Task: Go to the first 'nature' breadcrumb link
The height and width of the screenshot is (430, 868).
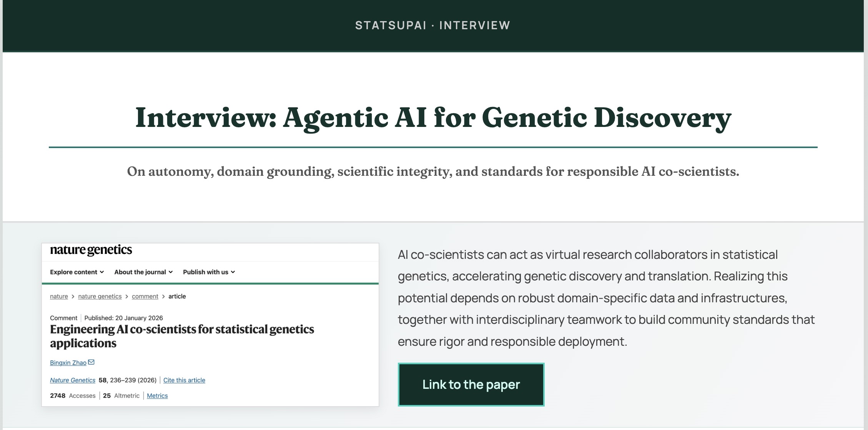Action: (x=59, y=296)
